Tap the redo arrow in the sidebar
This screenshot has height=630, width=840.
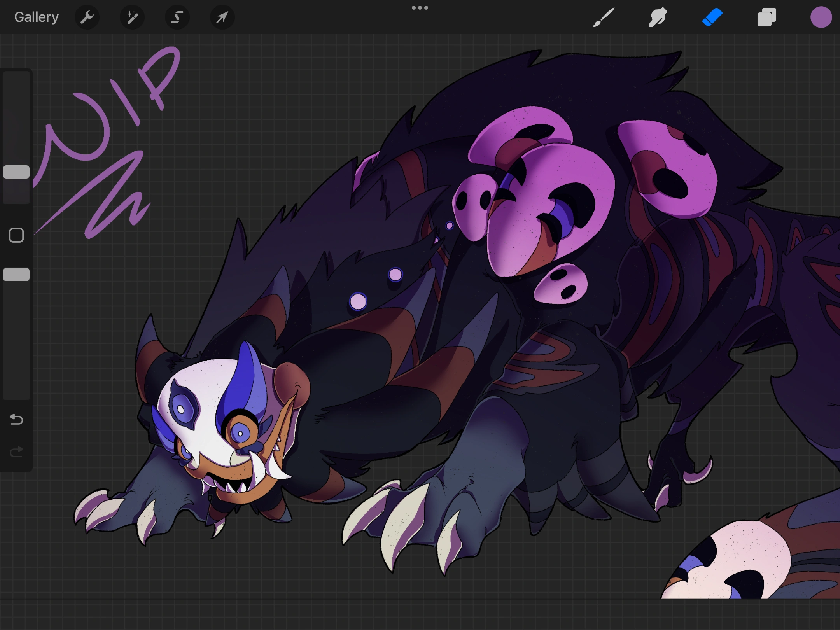(16, 451)
